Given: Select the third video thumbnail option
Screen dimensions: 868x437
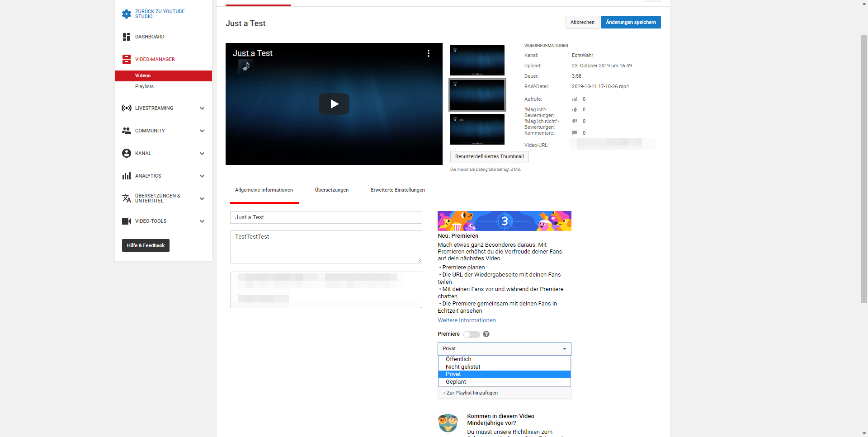Looking at the screenshot, I should 477,129.
